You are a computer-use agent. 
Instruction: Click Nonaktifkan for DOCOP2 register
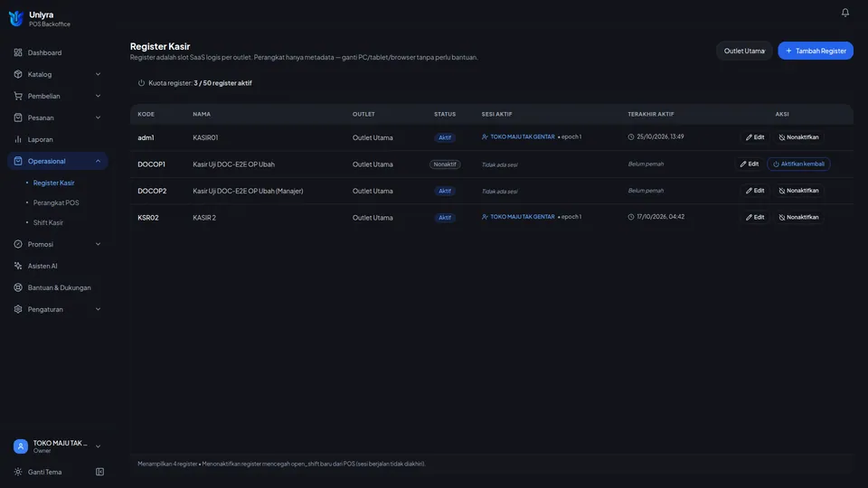[798, 191]
